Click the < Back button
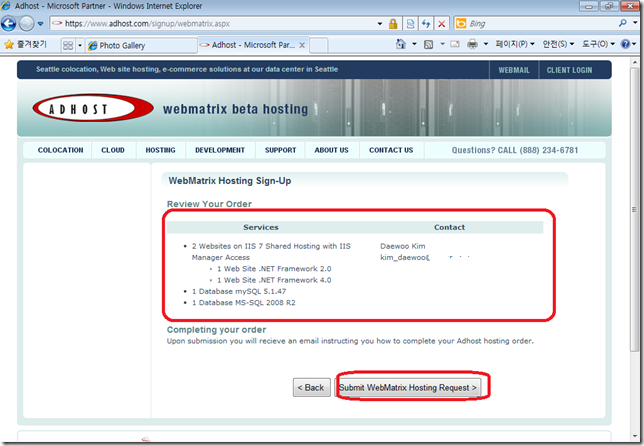644x446 pixels. (x=311, y=388)
